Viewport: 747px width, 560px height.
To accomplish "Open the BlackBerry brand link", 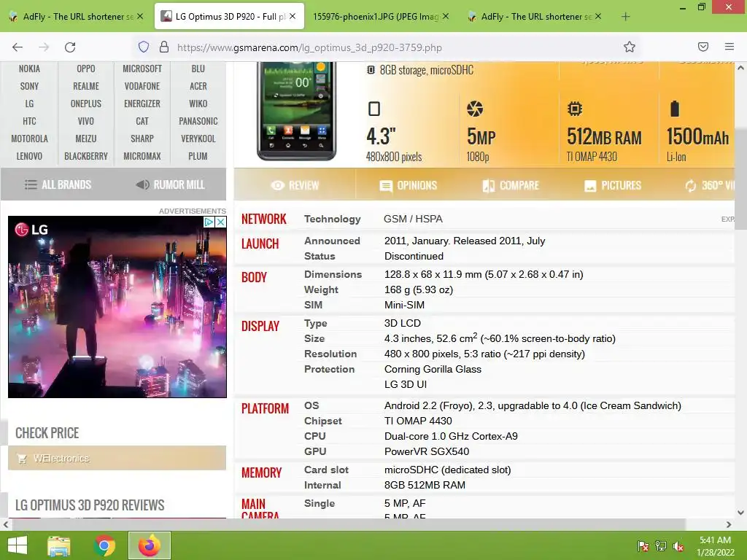I will [x=86, y=156].
